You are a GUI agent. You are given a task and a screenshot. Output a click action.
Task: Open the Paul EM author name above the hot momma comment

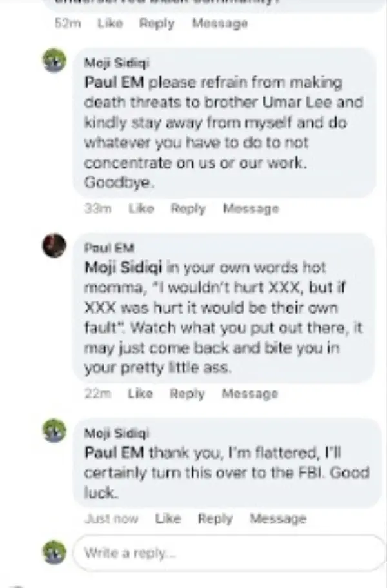click(x=109, y=248)
